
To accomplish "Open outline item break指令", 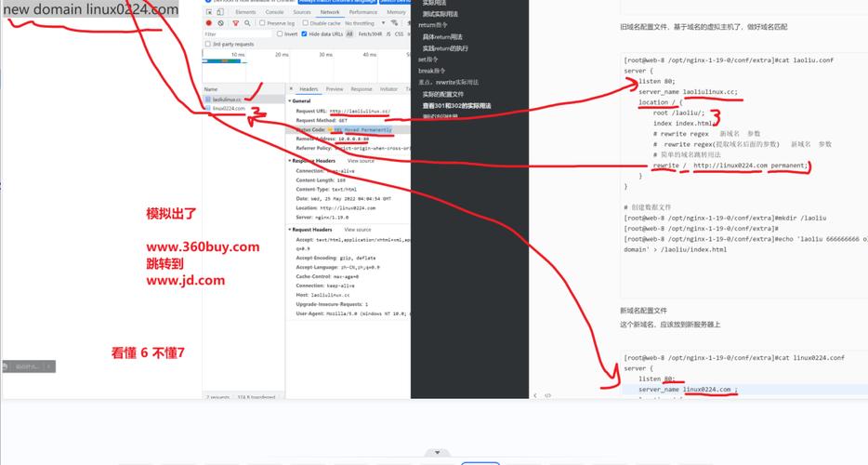I will coord(432,71).
